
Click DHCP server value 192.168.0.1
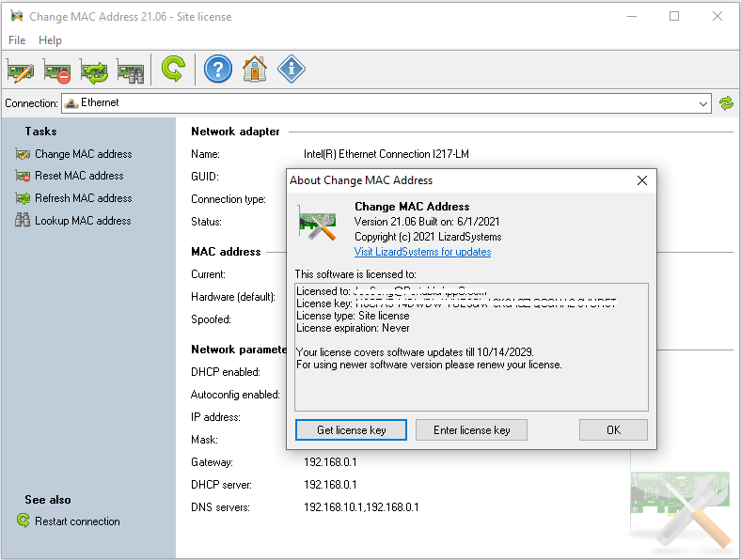[330, 485]
